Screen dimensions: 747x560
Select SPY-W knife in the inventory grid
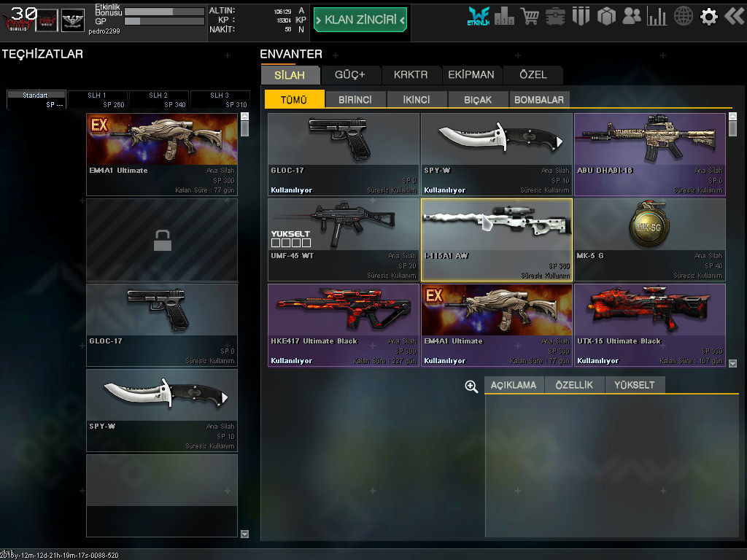click(x=496, y=155)
